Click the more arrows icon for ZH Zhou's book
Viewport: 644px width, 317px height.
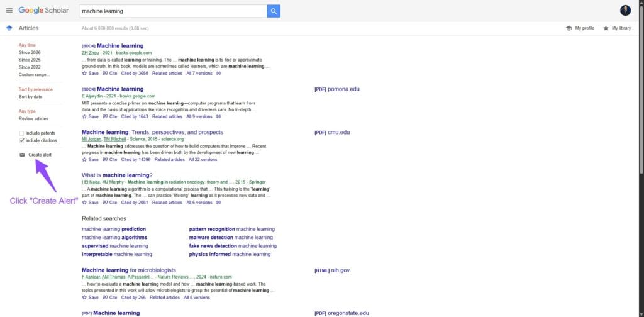pos(219,74)
